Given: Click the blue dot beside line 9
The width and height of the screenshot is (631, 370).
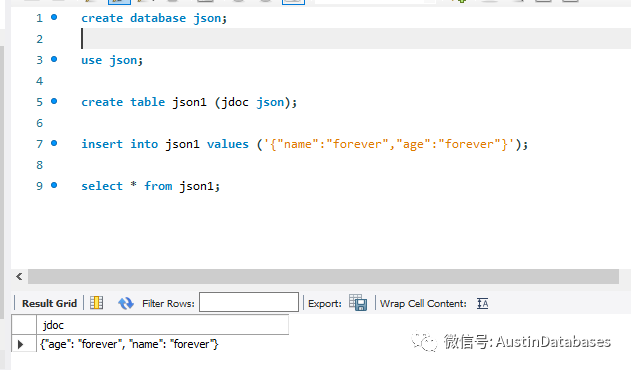Looking at the screenshot, I should (54, 185).
